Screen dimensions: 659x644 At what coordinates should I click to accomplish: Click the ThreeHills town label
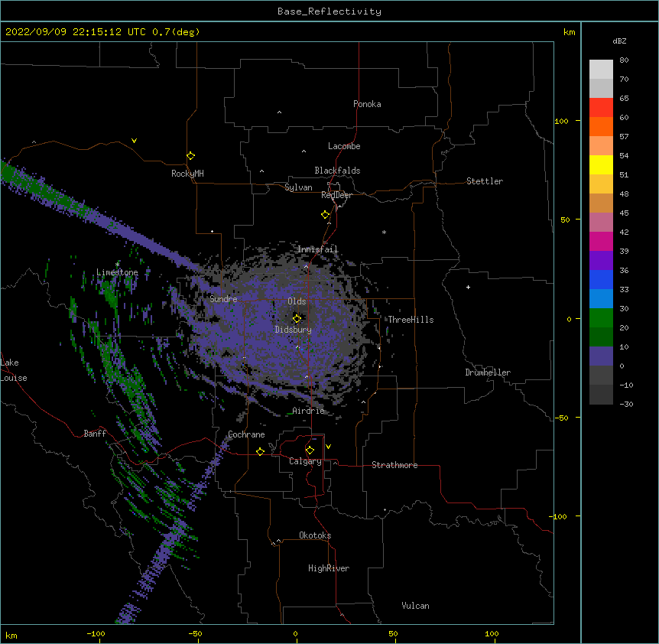click(411, 320)
